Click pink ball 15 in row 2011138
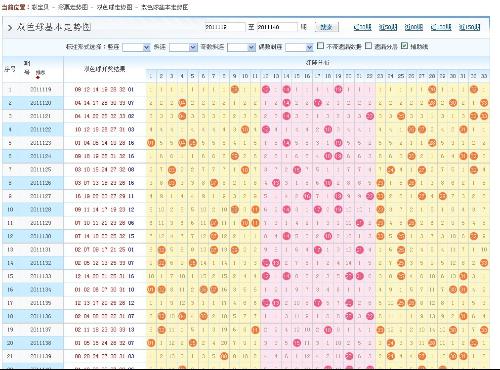 297,343
